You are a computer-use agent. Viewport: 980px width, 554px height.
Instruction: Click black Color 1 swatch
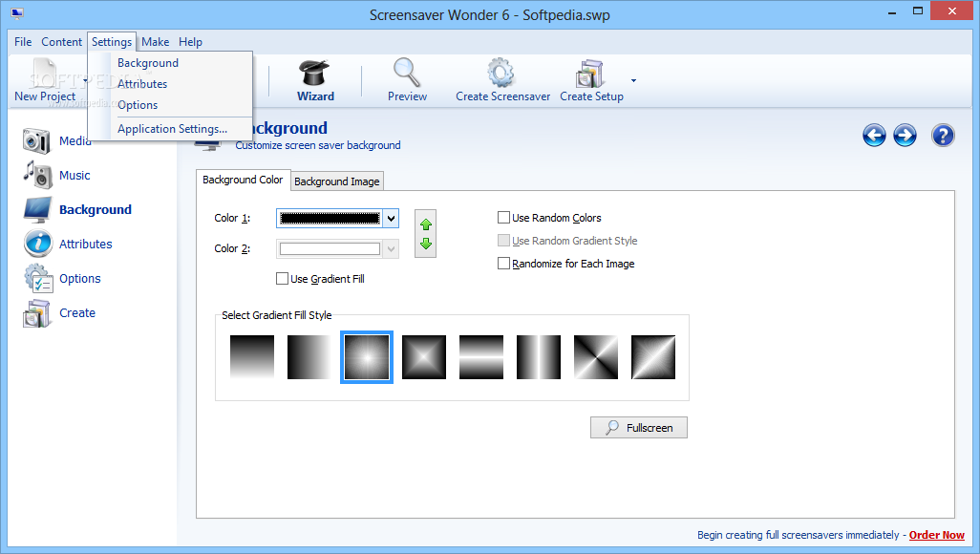[x=330, y=218]
